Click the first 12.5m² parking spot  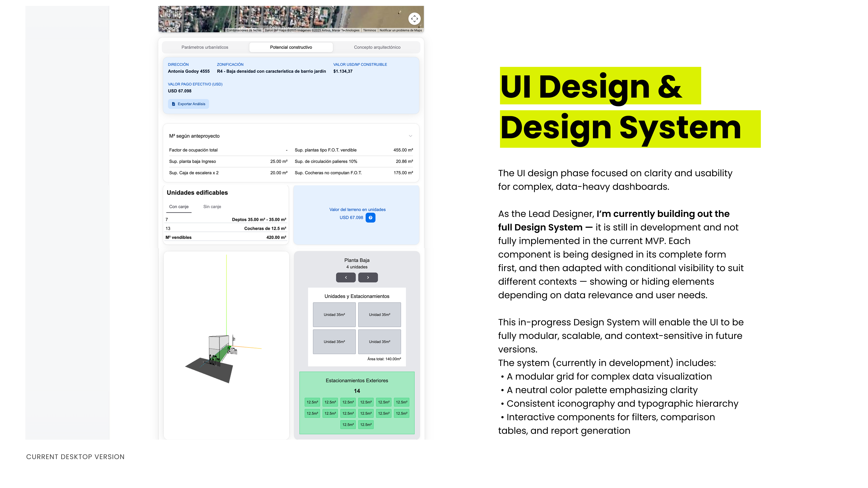point(312,402)
